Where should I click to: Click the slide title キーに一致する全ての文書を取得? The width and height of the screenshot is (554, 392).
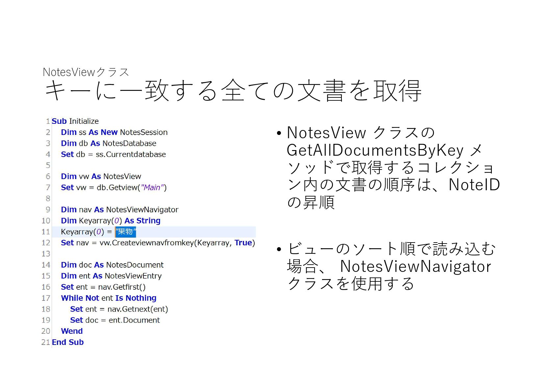coord(233,91)
